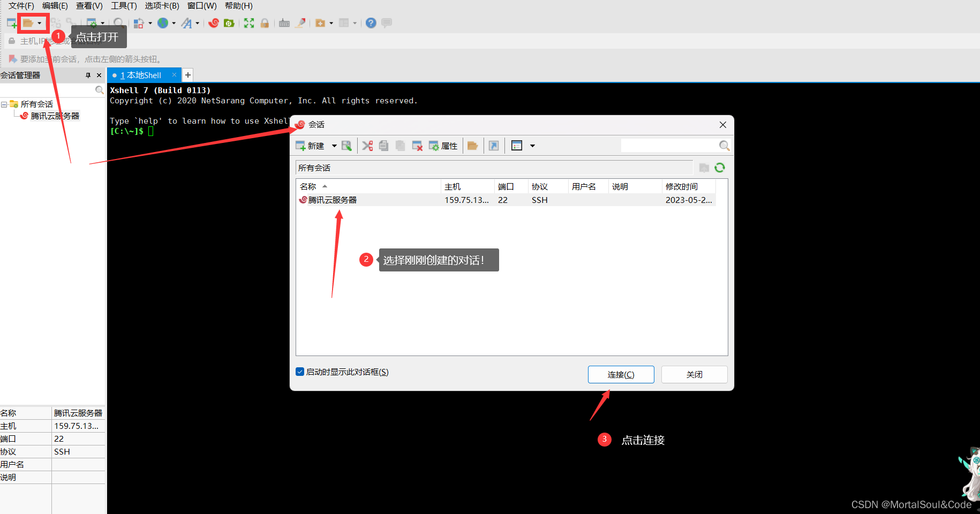This screenshot has height=514, width=980.
Task: Close the 会话管理器 panel
Action: tap(99, 75)
